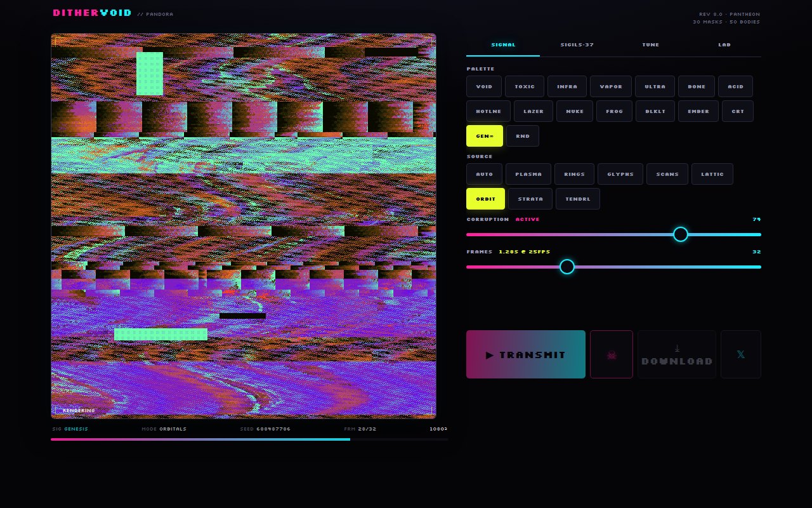This screenshot has height=508, width=812.
Task: Click the highlighted Orbit source
Action: tap(485, 199)
